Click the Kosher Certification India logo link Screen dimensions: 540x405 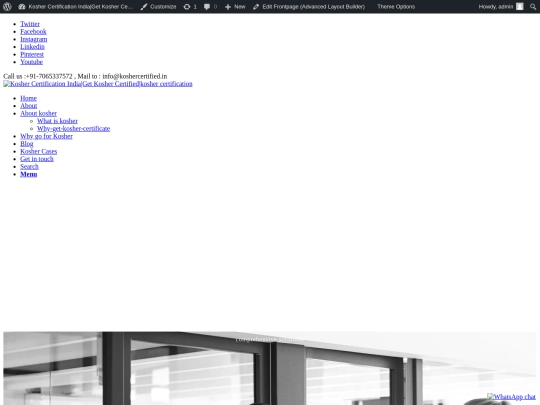98,84
